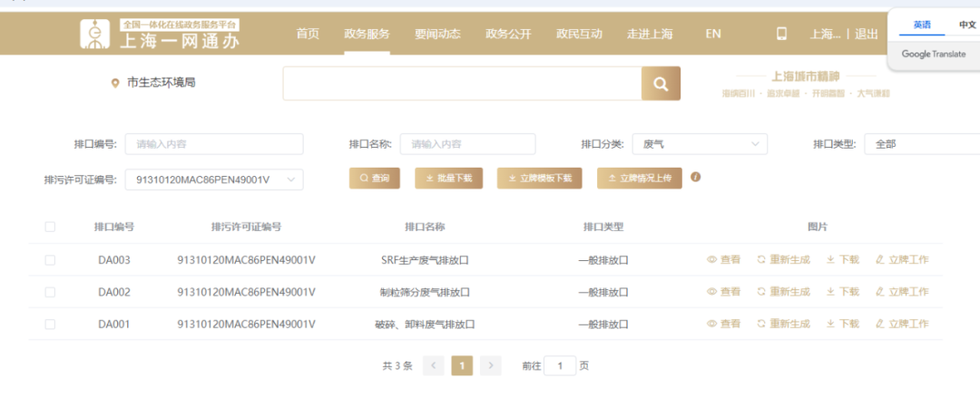The image size is (980, 417).
Task: Click the 共 3 条 total count text
Action: pos(397,366)
